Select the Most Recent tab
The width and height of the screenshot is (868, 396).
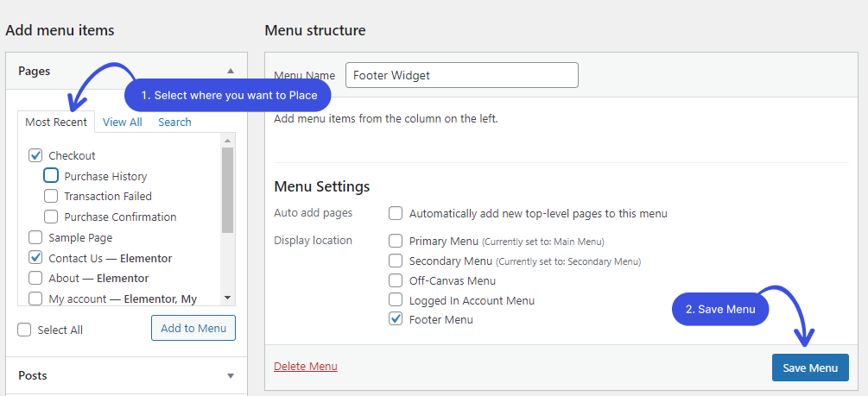click(56, 123)
